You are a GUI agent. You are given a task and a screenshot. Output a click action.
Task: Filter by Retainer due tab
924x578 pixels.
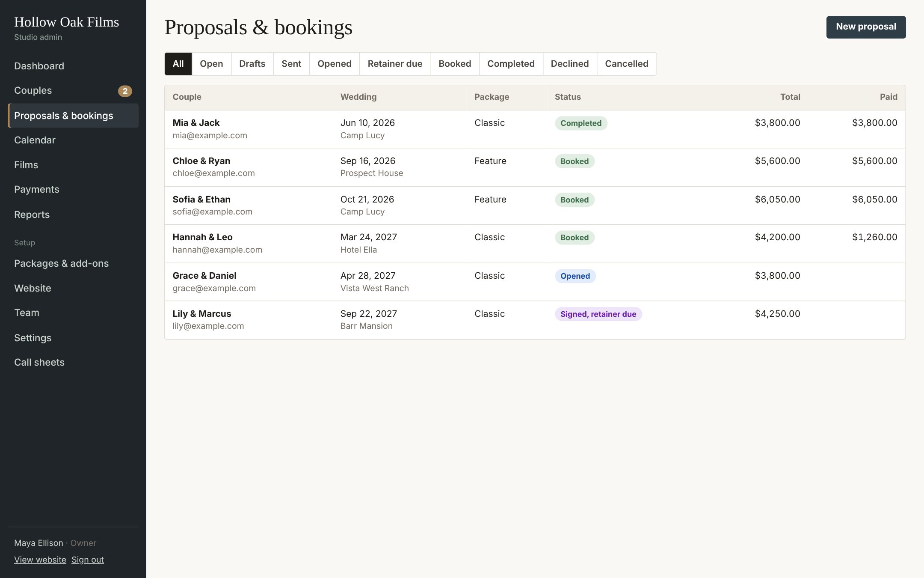pos(395,64)
